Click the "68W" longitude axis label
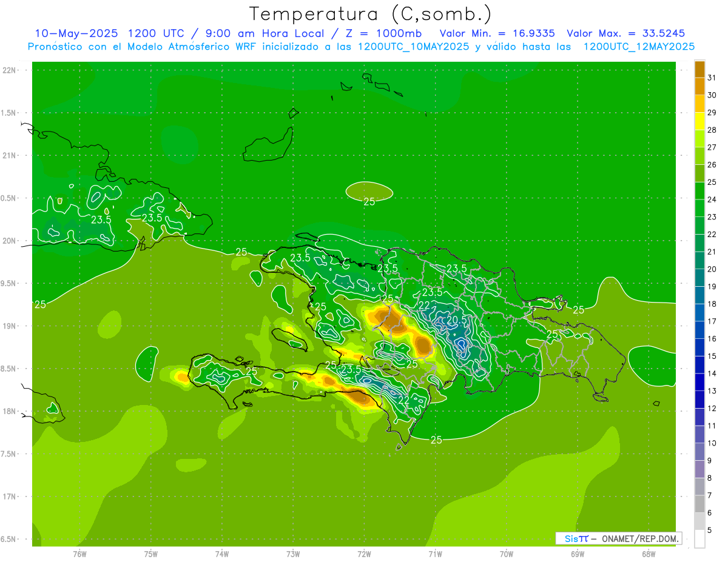 tap(649, 554)
